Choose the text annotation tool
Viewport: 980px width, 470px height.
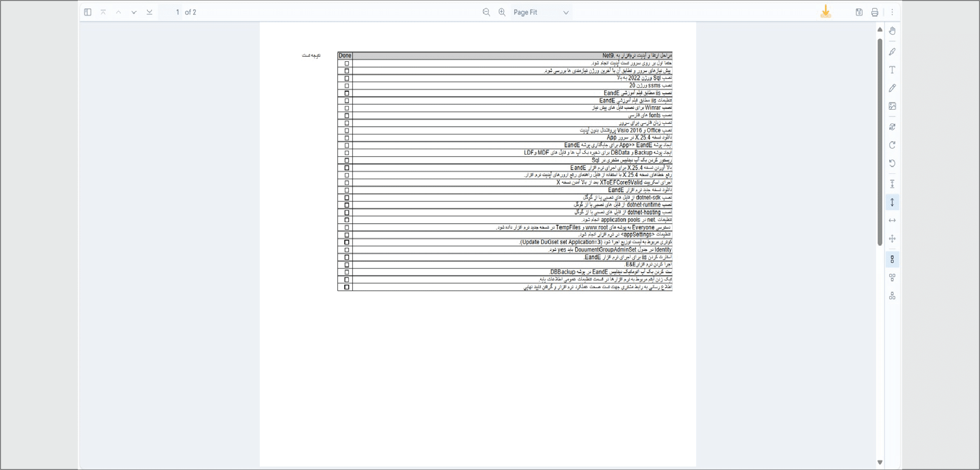892,70
